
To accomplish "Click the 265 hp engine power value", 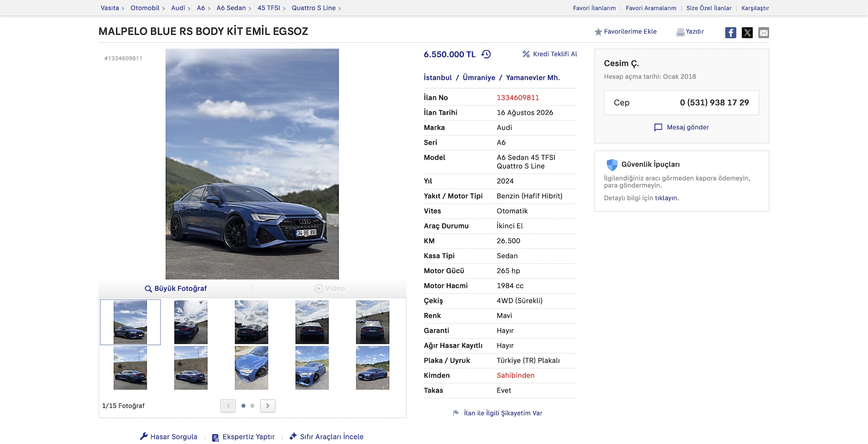I will [x=508, y=271].
